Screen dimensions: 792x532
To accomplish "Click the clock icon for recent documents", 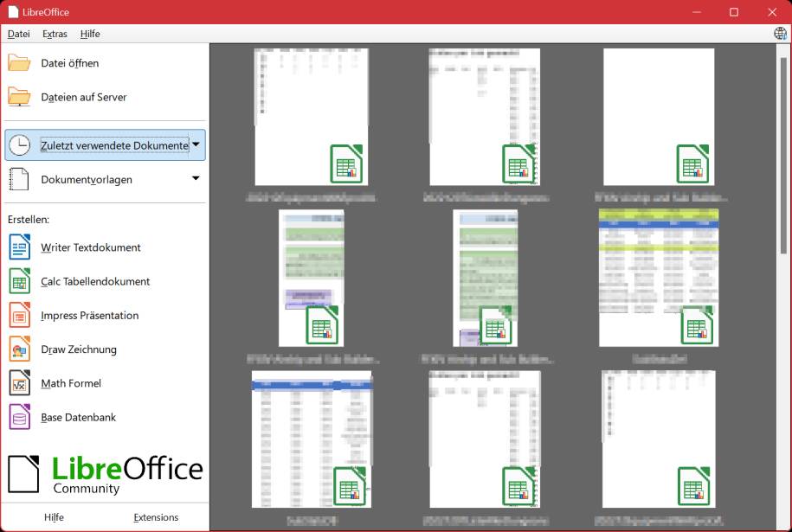I will [20, 145].
